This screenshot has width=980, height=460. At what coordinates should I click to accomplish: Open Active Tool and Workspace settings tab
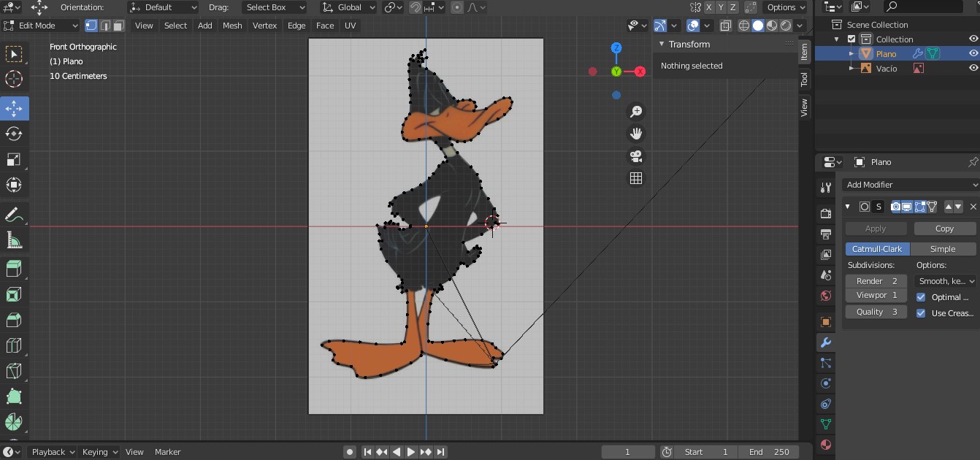click(826, 188)
